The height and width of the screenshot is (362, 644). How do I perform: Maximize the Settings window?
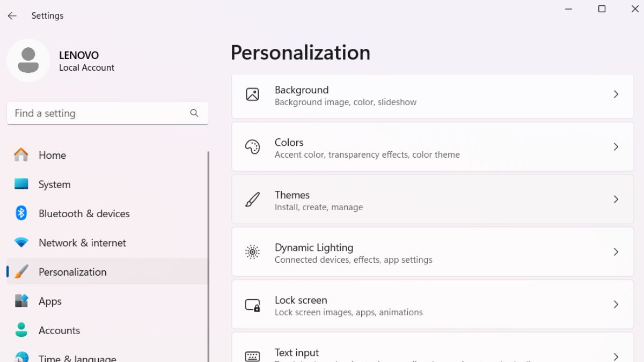(602, 9)
